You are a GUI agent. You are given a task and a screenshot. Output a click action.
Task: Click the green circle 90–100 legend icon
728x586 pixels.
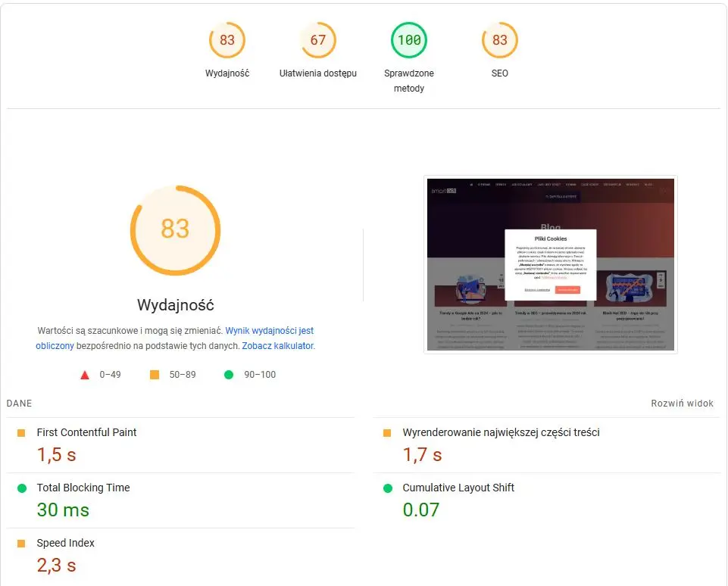click(228, 375)
